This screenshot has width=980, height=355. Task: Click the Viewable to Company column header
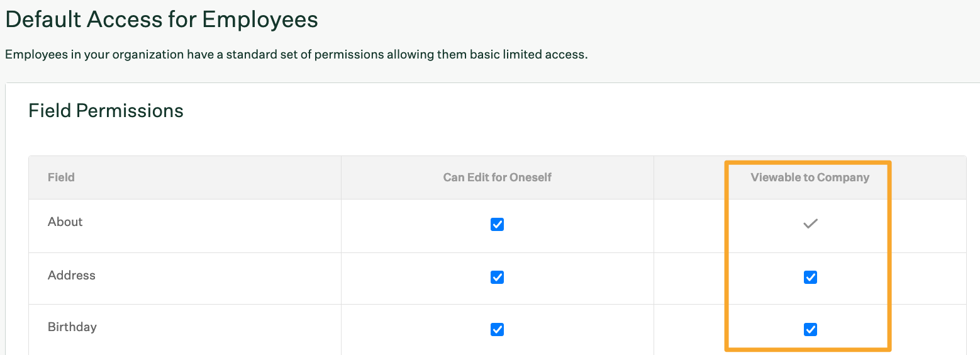click(x=810, y=177)
